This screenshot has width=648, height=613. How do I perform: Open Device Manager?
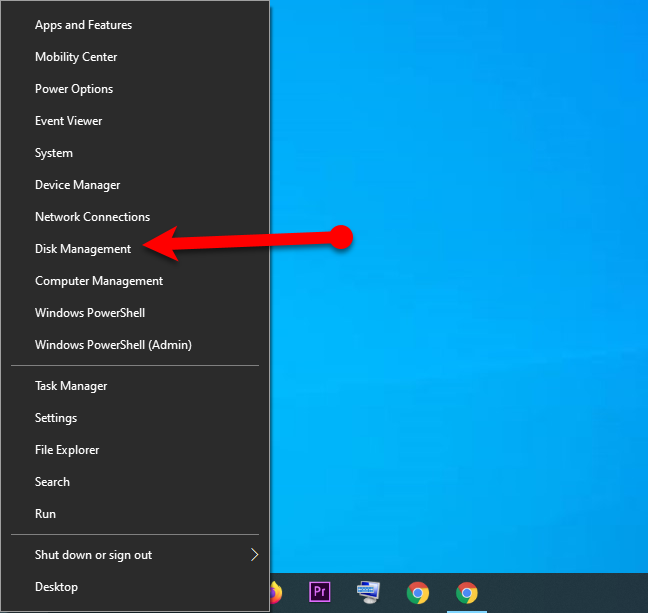point(77,185)
